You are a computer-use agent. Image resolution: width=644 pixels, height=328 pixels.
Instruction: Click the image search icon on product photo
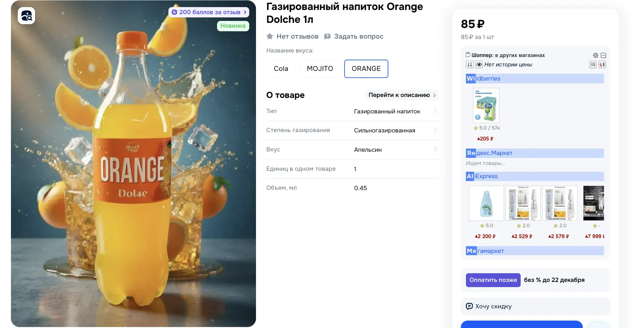coord(26,15)
